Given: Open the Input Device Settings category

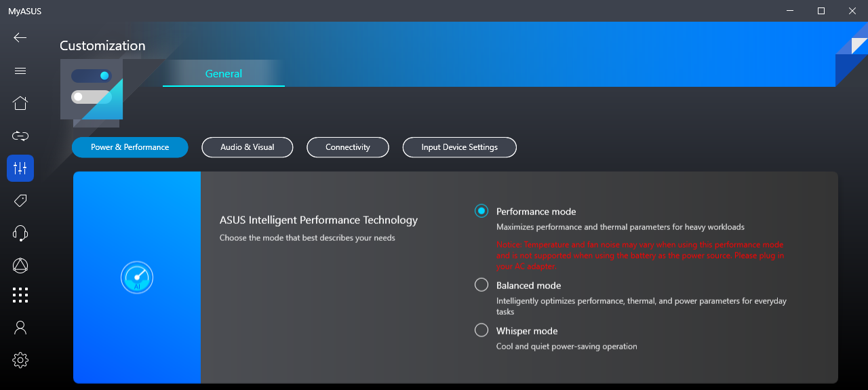Looking at the screenshot, I should (460, 147).
